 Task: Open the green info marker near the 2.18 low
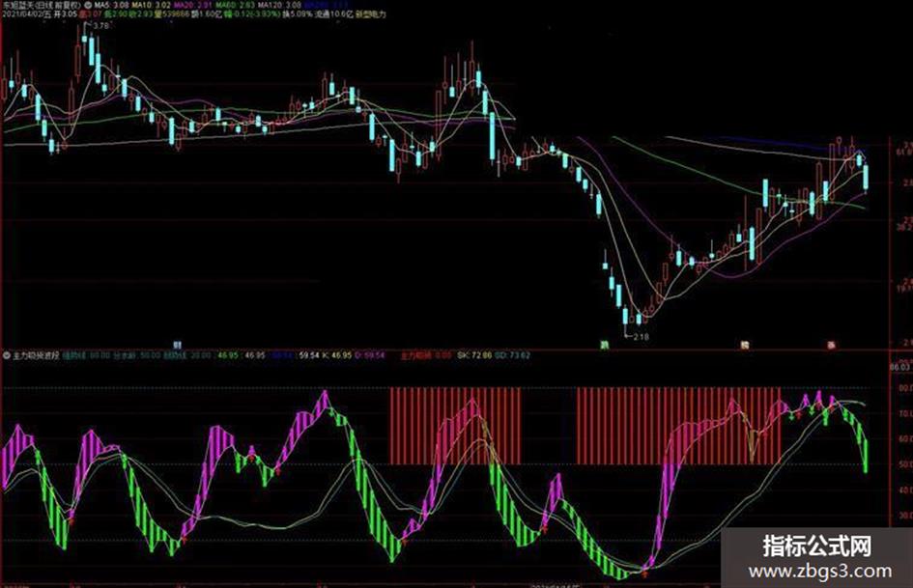605,345
